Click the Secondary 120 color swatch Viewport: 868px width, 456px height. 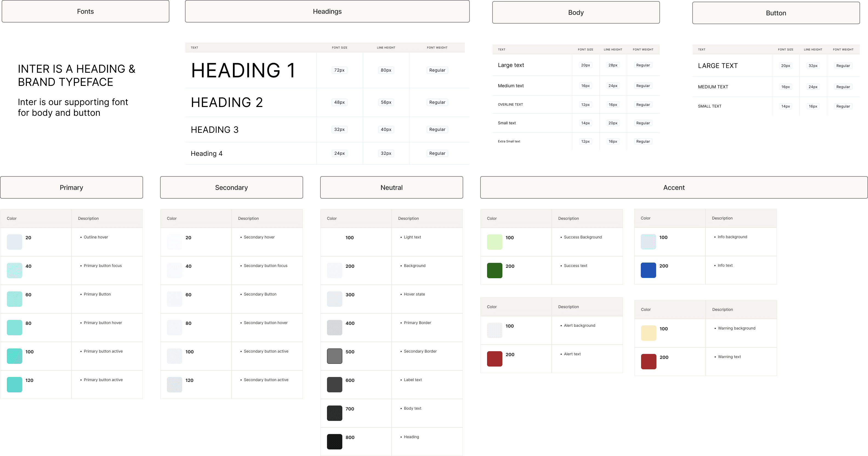[x=175, y=385]
